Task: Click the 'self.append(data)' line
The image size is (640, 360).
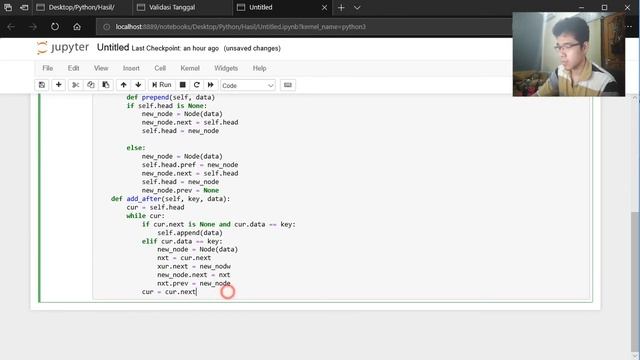Action: point(190,233)
